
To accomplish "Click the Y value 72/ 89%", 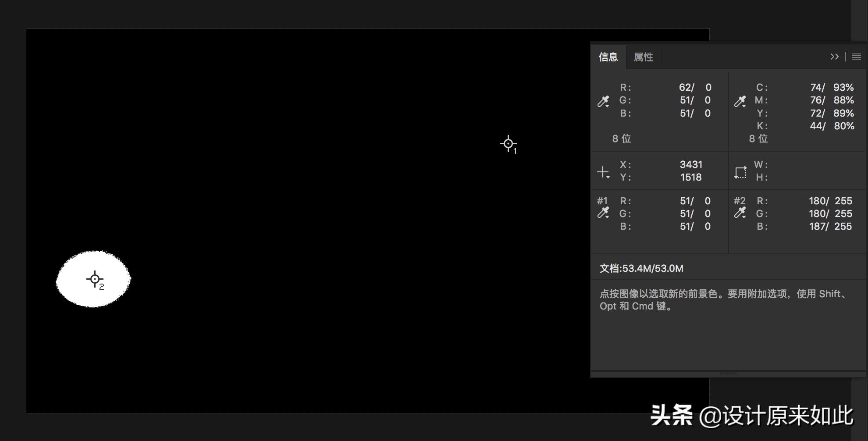I will [832, 113].
